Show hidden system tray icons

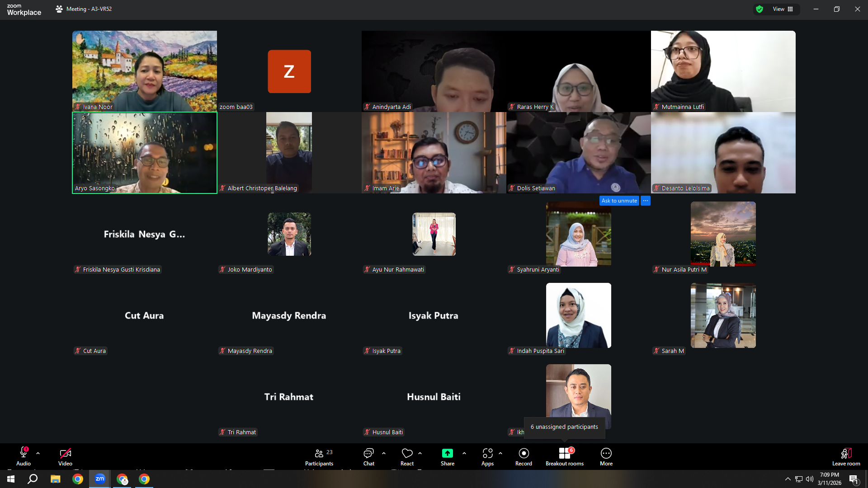(788, 479)
